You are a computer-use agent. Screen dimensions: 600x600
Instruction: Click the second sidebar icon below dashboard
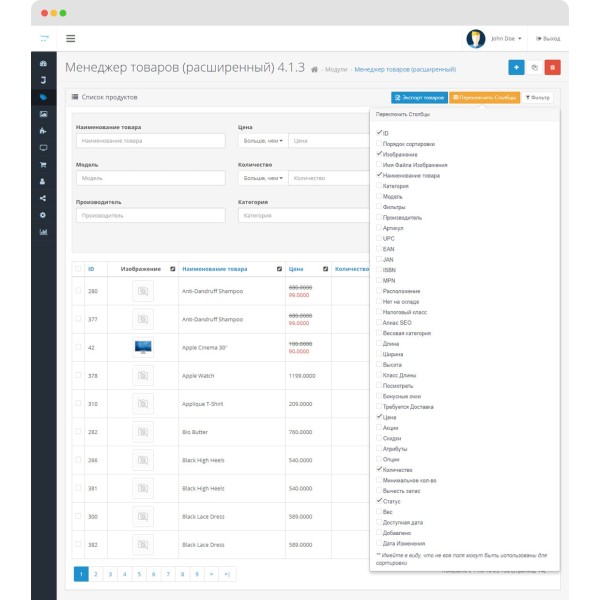tap(43, 80)
